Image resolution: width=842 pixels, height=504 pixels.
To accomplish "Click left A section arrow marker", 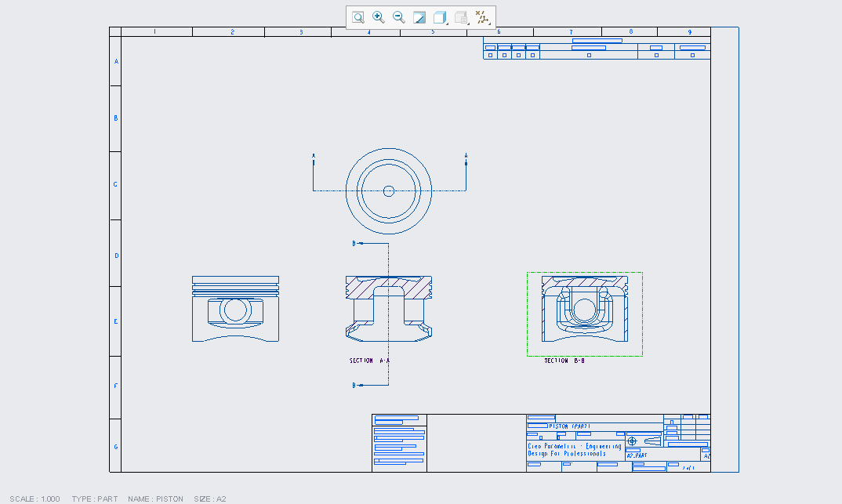I will click(x=314, y=157).
